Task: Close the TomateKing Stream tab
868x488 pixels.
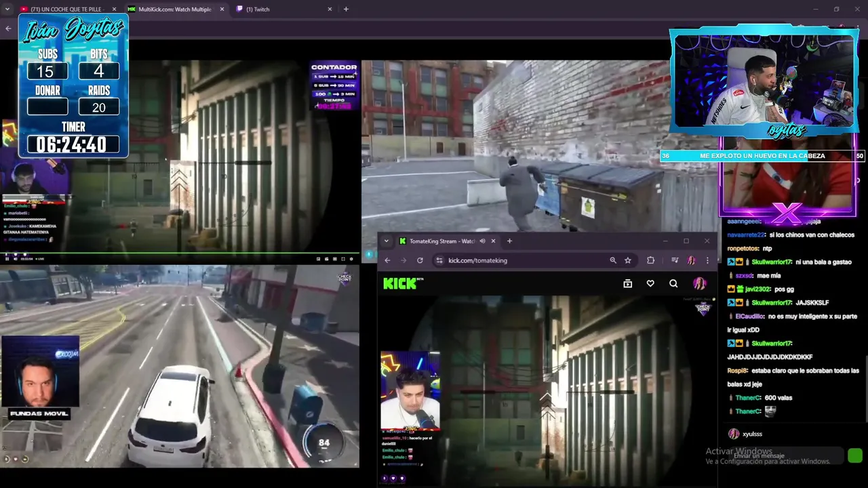Action: (x=493, y=241)
